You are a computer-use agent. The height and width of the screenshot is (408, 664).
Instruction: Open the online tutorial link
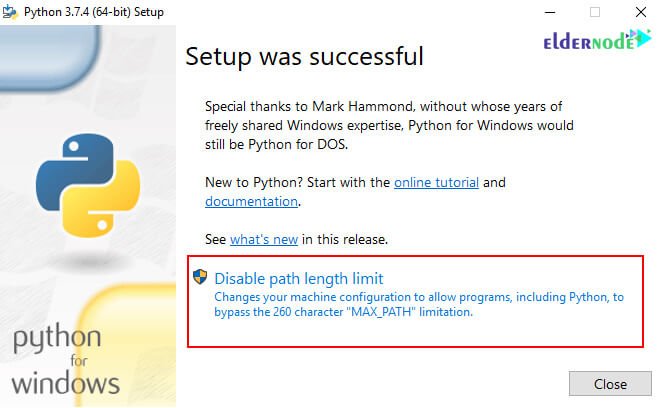[x=436, y=183]
